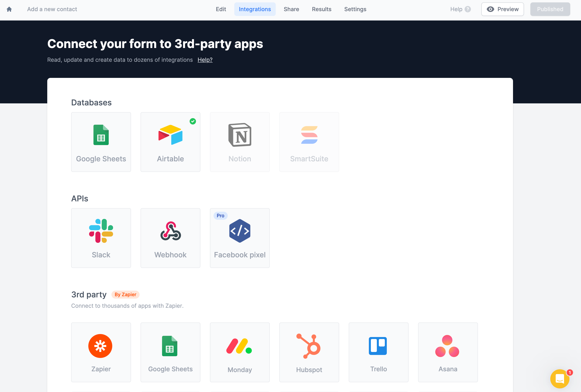The height and width of the screenshot is (392, 581).
Task: Open the Hubspot integration card
Action: point(309,352)
